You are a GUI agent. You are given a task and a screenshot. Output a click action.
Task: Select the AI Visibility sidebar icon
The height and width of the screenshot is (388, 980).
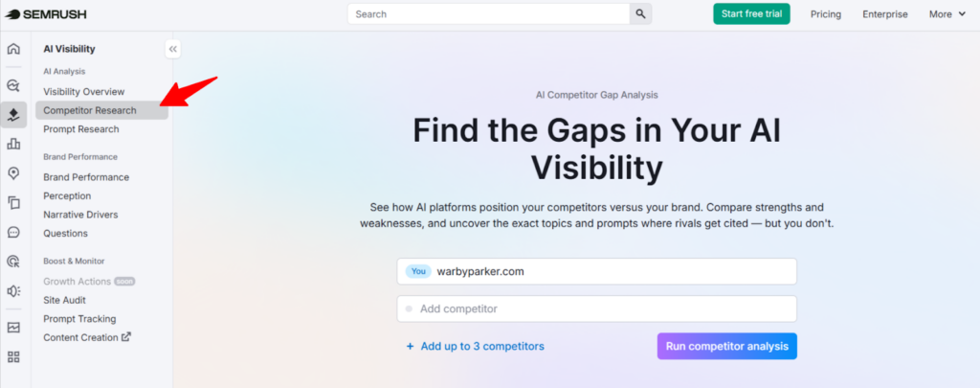pyautogui.click(x=13, y=115)
